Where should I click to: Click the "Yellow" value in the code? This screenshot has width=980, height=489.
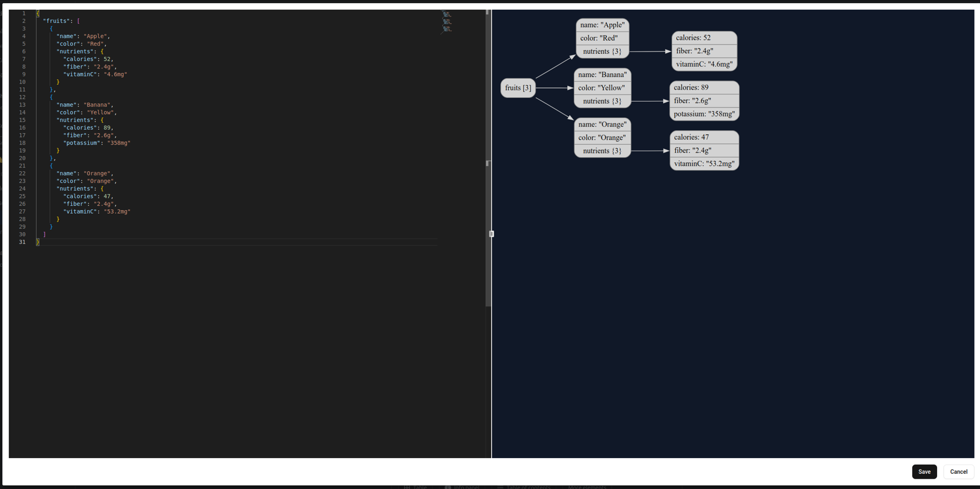(100, 112)
